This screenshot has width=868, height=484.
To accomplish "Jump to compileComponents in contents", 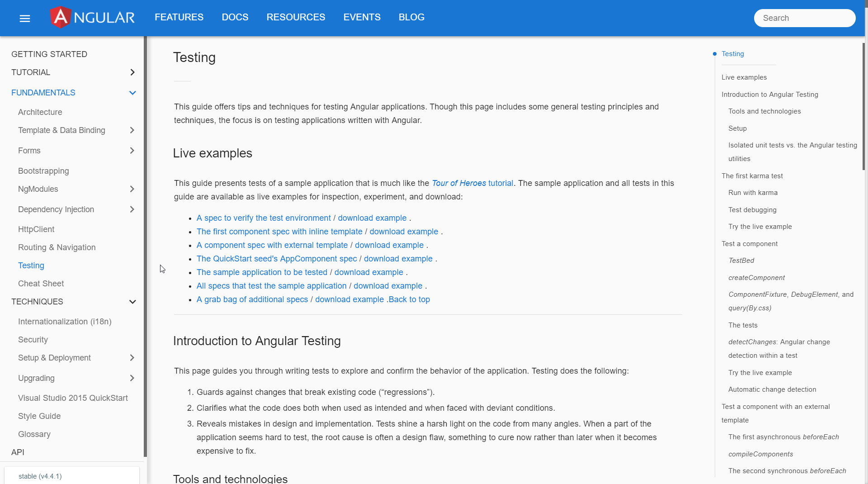I will click(761, 454).
